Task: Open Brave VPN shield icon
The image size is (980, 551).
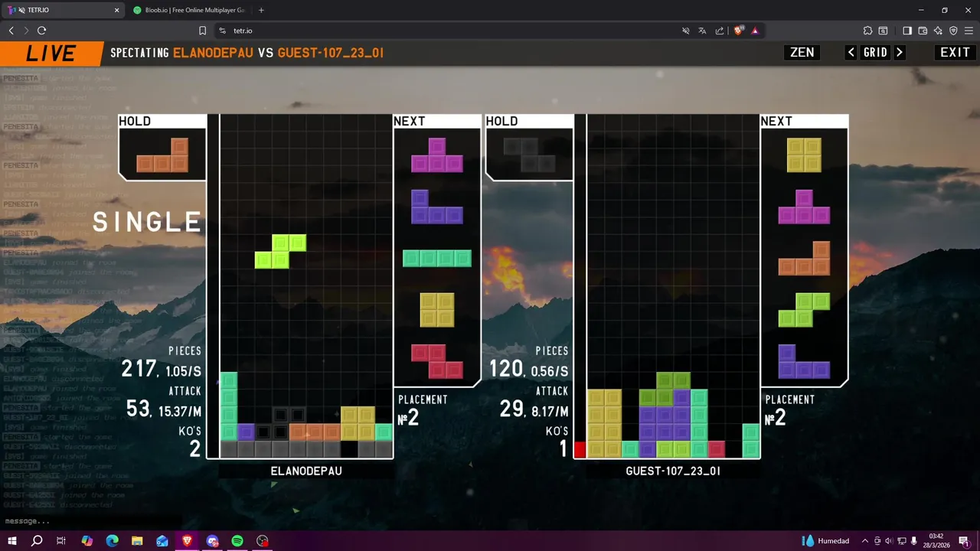Action: coord(953,31)
